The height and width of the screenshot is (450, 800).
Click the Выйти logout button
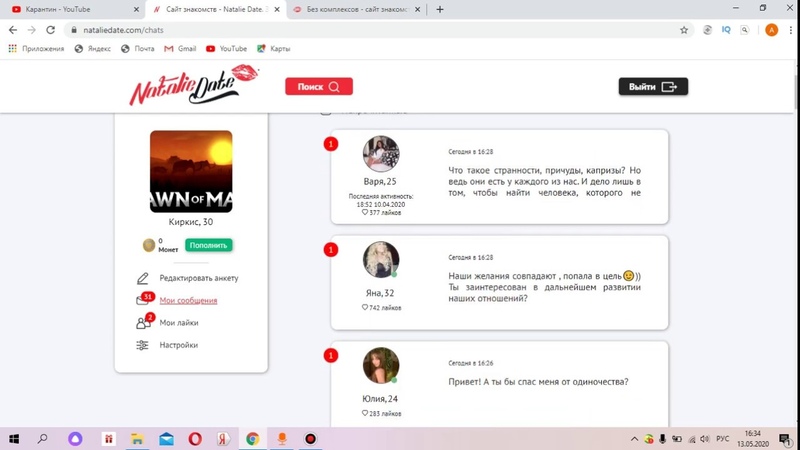coord(653,87)
